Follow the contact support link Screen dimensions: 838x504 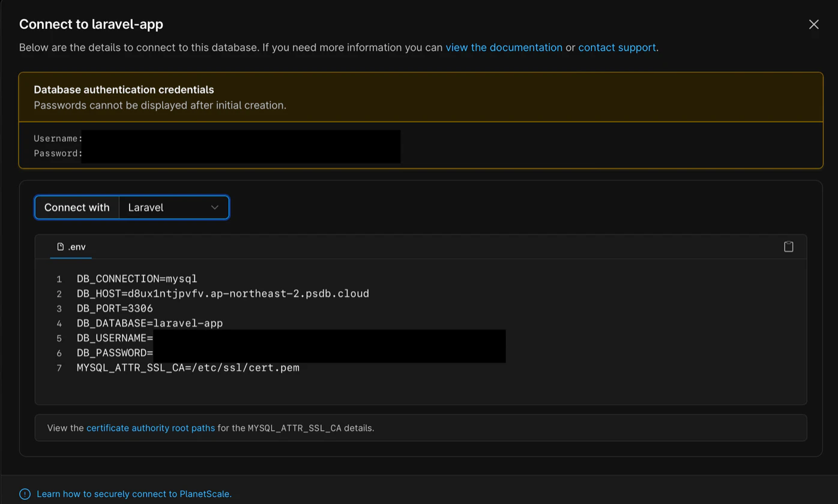pyautogui.click(x=616, y=47)
